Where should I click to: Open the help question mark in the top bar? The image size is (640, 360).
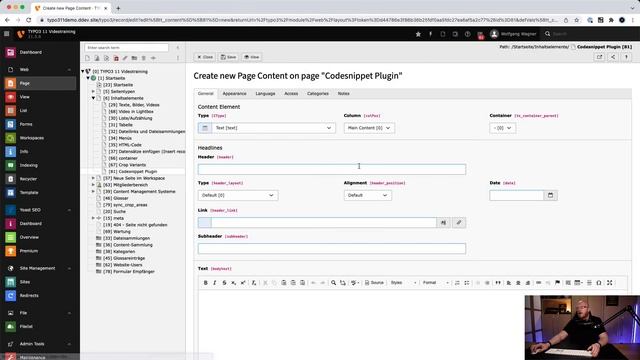point(467,34)
